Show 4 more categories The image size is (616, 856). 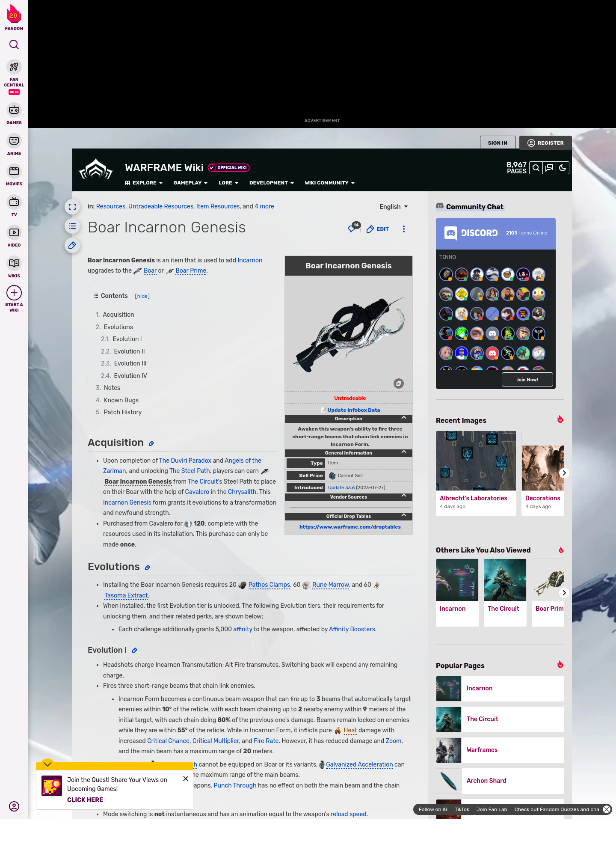coord(264,206)
